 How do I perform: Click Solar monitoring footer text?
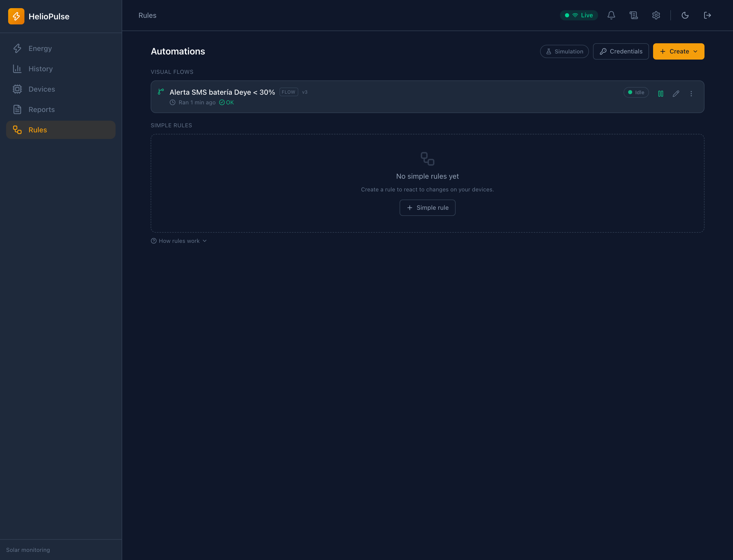coord(28,550)
